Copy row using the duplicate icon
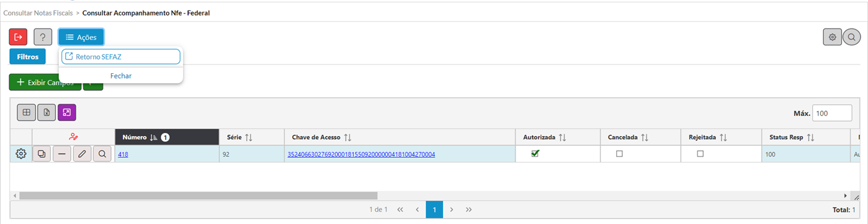This screenshot has height=224, width=868. 42,154
